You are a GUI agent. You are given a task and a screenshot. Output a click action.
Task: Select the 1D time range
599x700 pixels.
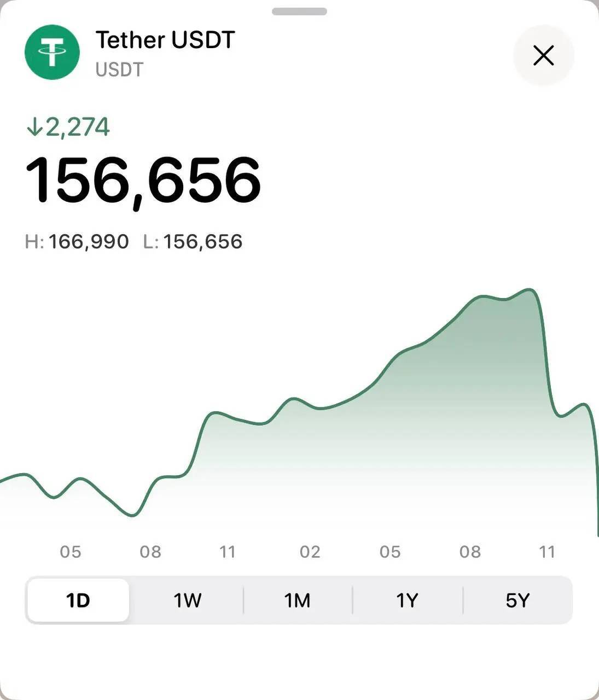tap(78, 600)
